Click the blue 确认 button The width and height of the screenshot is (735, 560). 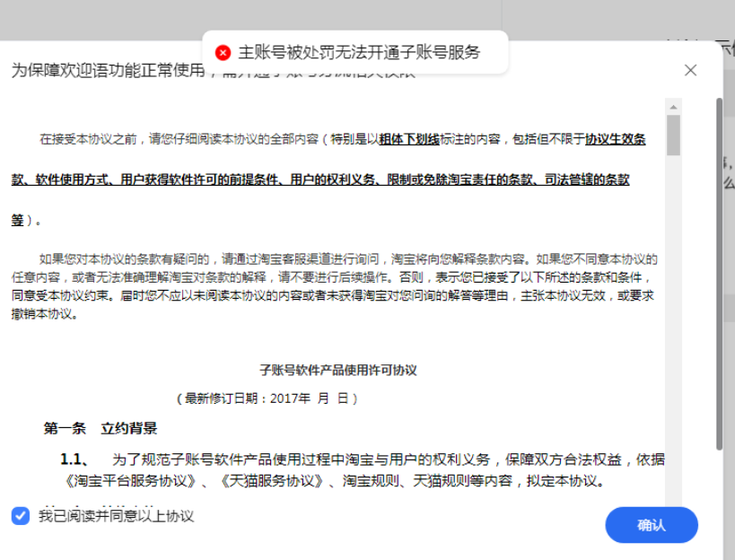tap(652, 525)
